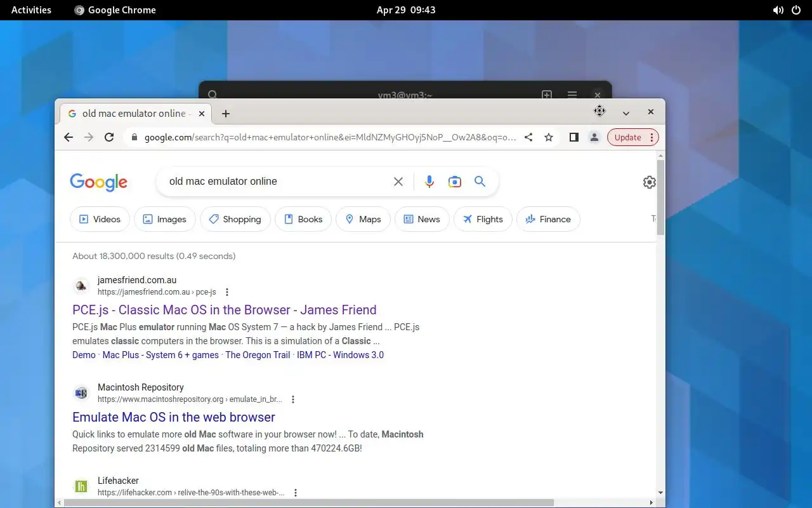Screen dimensions: 812x508
Task: Click the jamesfriend.com.au site favicon
Action: 81,286
